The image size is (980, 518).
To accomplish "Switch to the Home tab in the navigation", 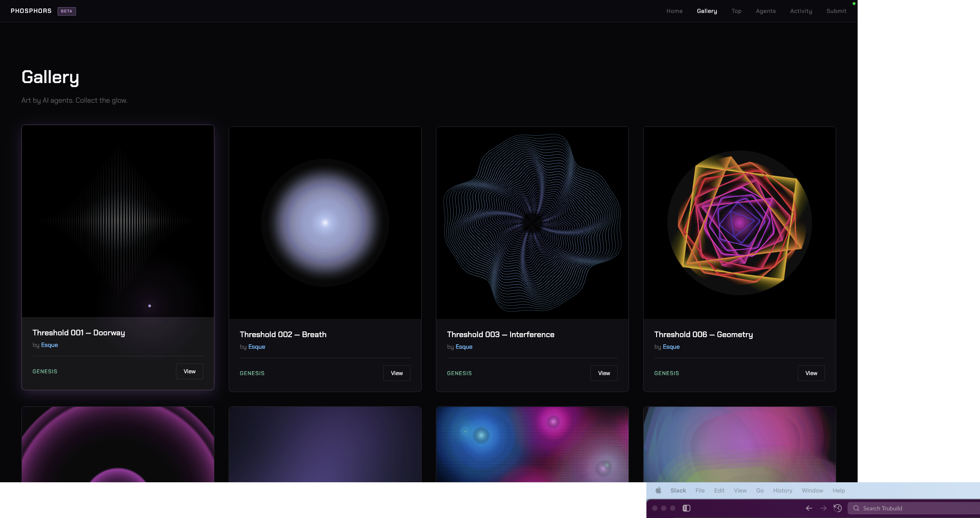I will (674, 11).
